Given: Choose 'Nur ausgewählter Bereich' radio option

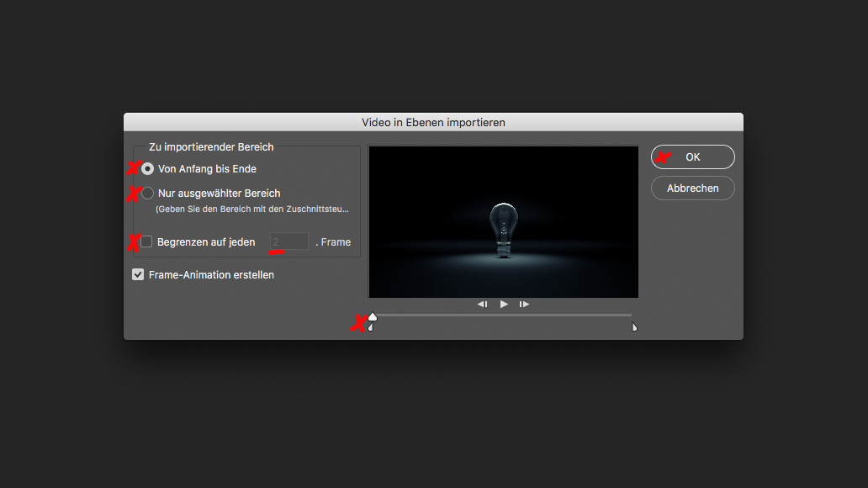Looking at the screenshot, I should [x=148, y=193].
